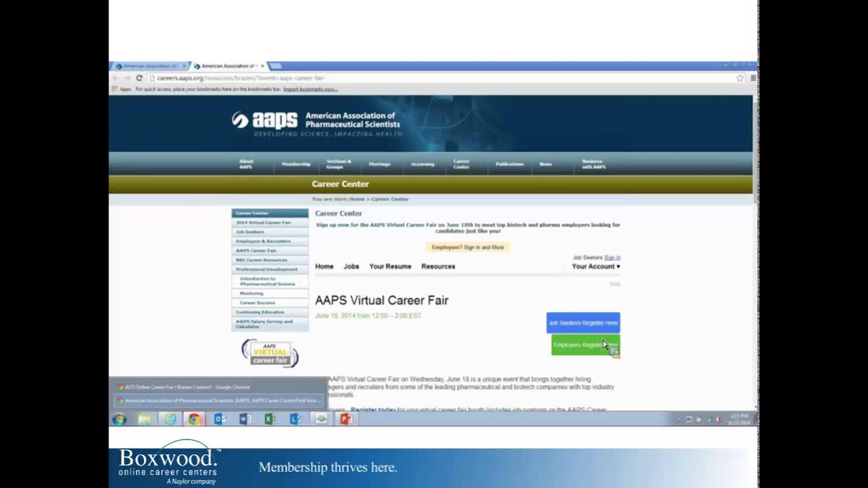The image size is (868, 488).
Task: Click the Resources tab
Action: (438, 266)
